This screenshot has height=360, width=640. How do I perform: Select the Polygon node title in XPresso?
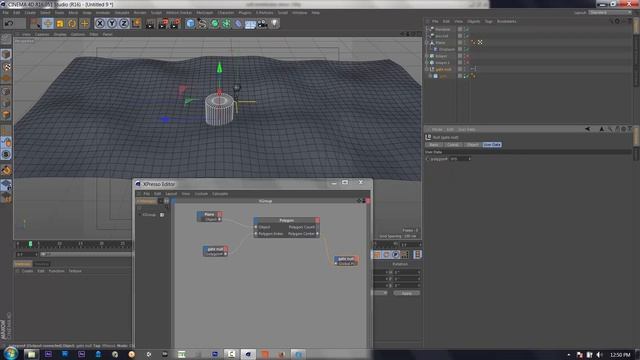click(x=286, y=220)
